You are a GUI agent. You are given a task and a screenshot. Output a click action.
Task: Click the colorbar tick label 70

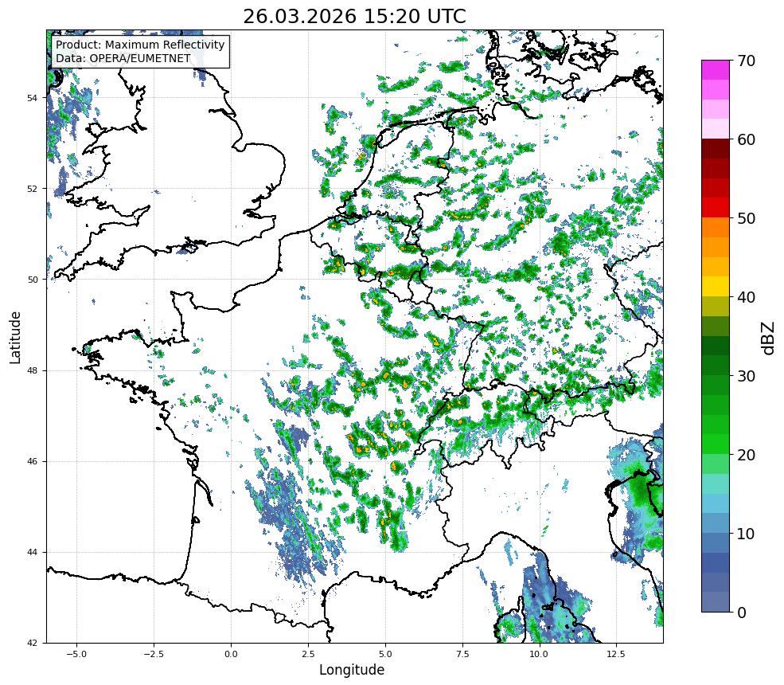[746, 61]
